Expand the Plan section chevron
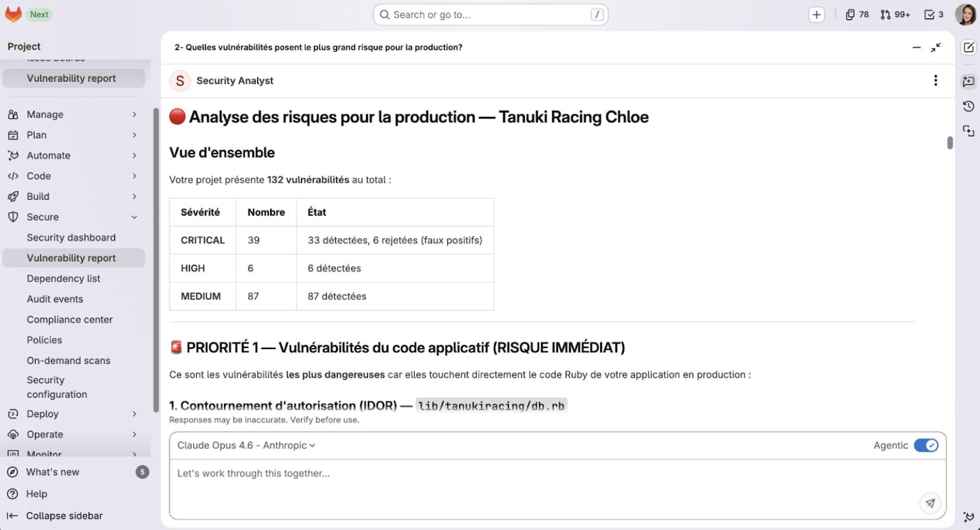The height and width of the screenshot is (530, 980). click(x=134, y=135)
